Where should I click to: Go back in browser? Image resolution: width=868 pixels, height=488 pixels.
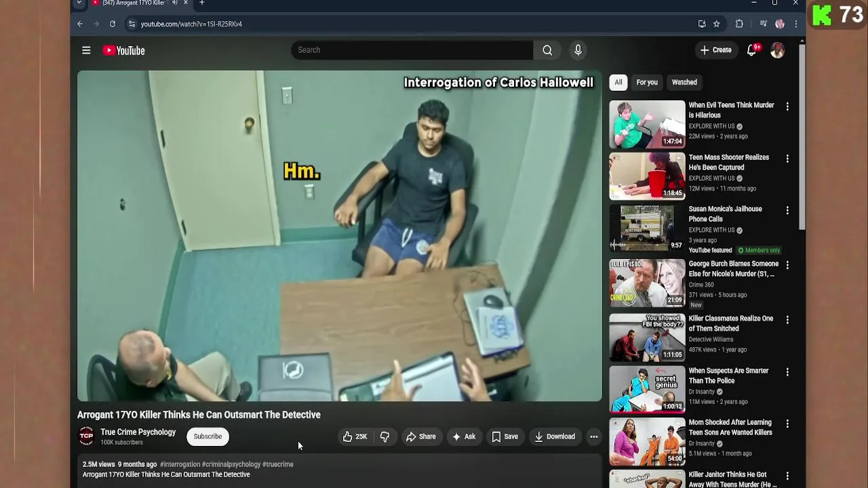click(80, 24)
